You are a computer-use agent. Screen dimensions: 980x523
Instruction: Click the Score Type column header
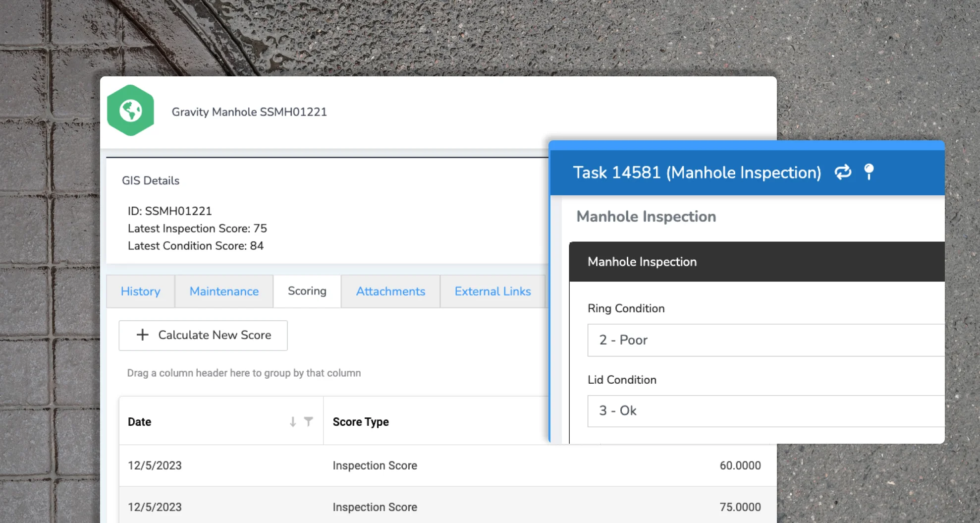(361, 422)
